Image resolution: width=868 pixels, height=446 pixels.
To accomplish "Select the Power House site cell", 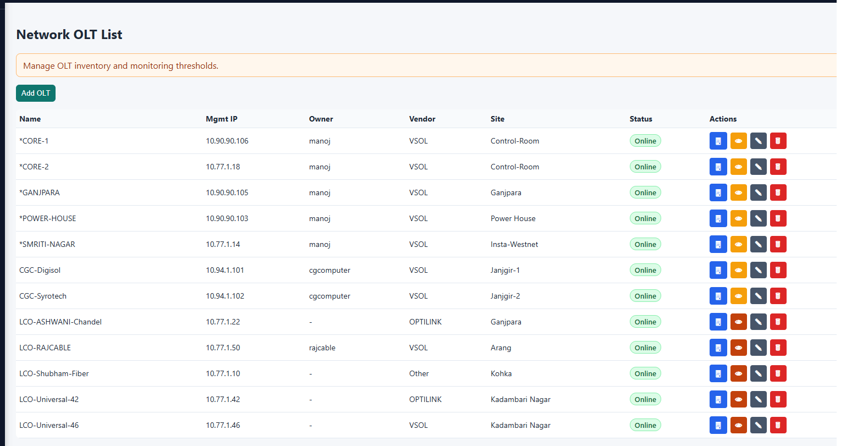I will (513, 218).
